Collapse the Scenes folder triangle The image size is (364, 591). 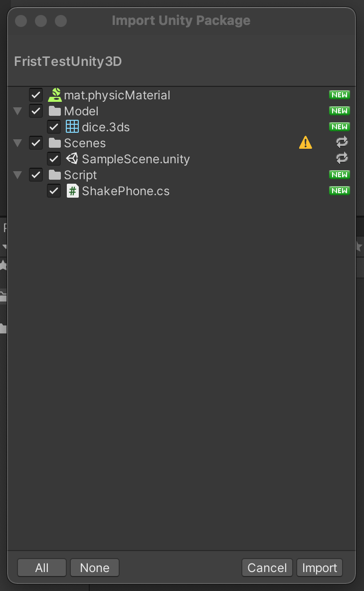(18, 143)
